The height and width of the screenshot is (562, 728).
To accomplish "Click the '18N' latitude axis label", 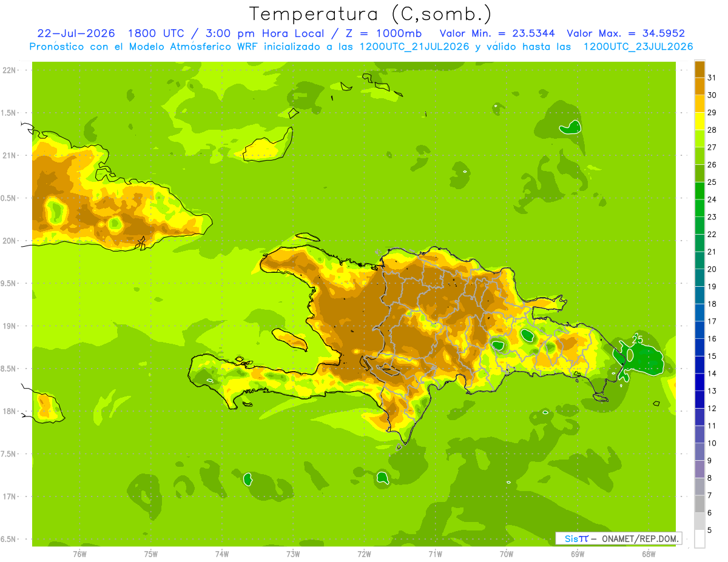I will [x=8, y=412].
